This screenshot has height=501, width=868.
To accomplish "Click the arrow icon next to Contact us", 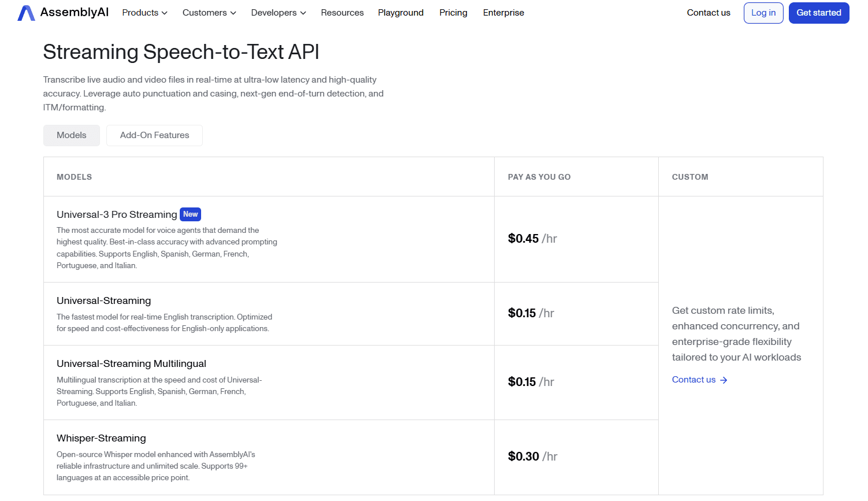I will pos(724,380).
